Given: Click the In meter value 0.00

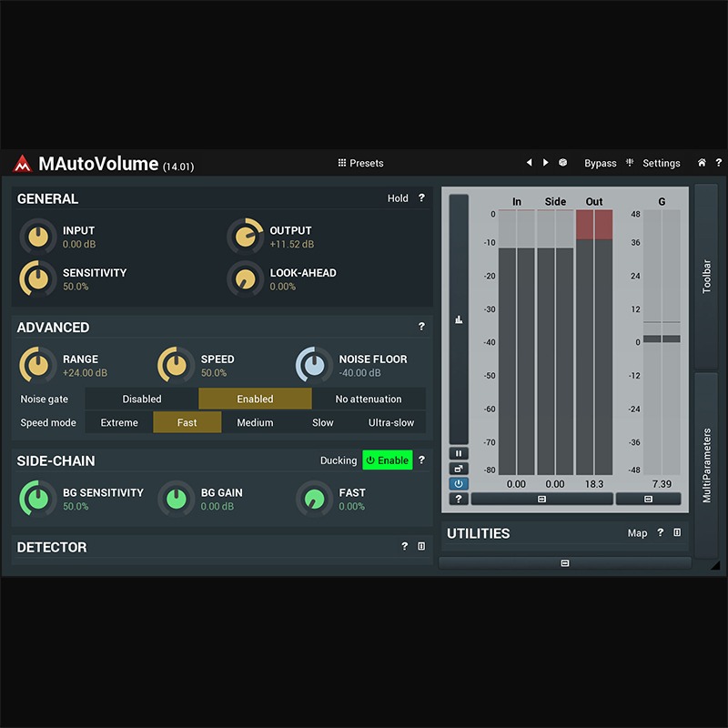Looking at the screenshot, I should 516,484.
